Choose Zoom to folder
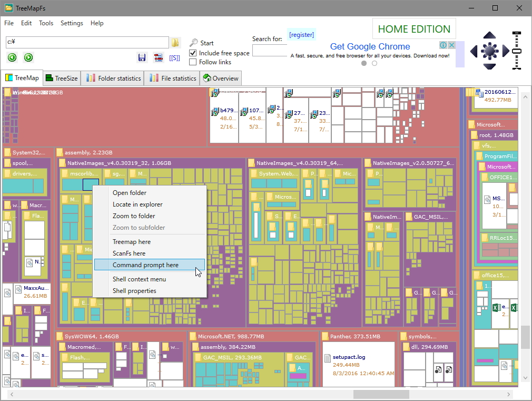Screen dimensions: 532x401 pyautogui.click(x=150, y=216)
